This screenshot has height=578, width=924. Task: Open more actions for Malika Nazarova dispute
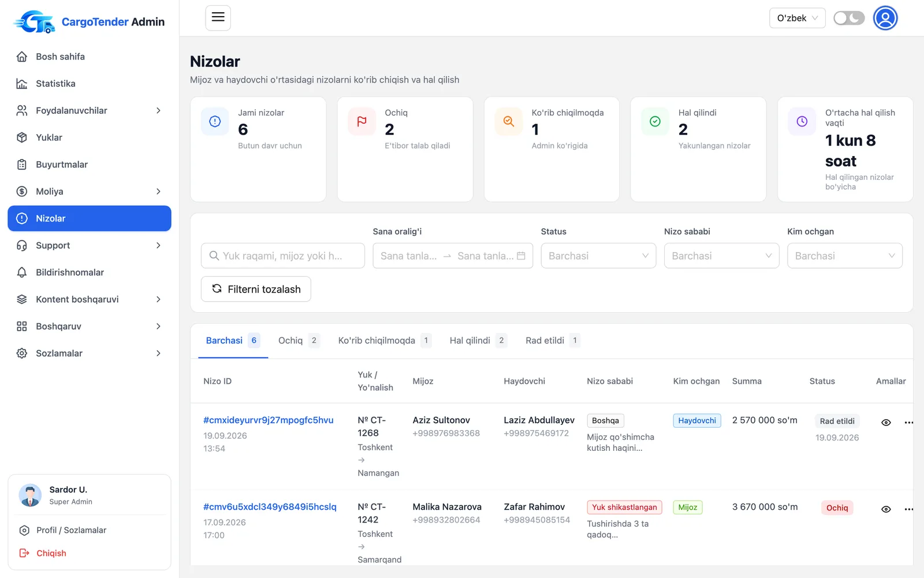click(908, 509)
